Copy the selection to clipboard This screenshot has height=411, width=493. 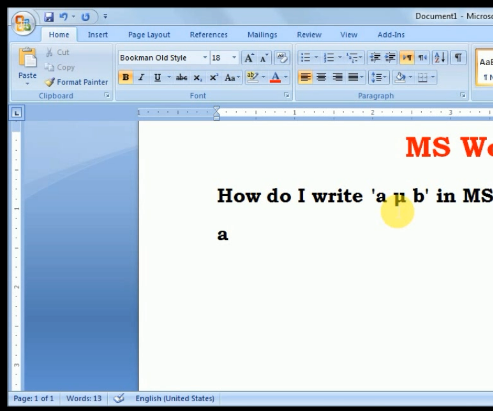pos(60,67)
